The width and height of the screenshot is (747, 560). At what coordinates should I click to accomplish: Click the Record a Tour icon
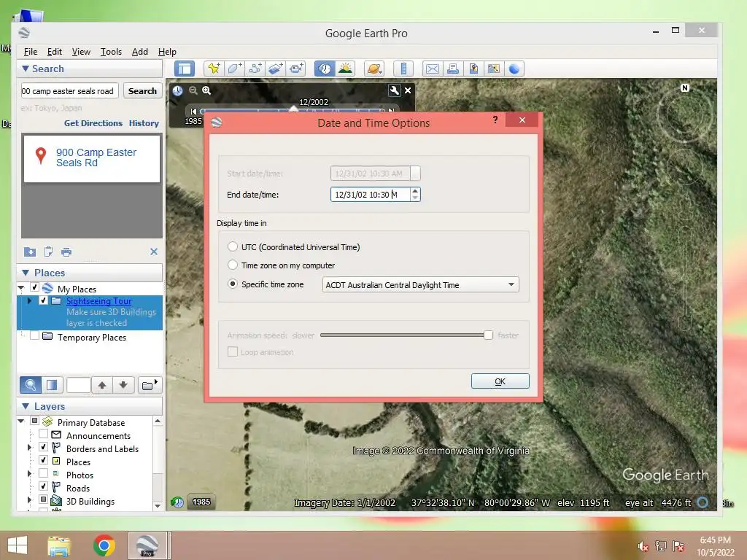(296, 69)
